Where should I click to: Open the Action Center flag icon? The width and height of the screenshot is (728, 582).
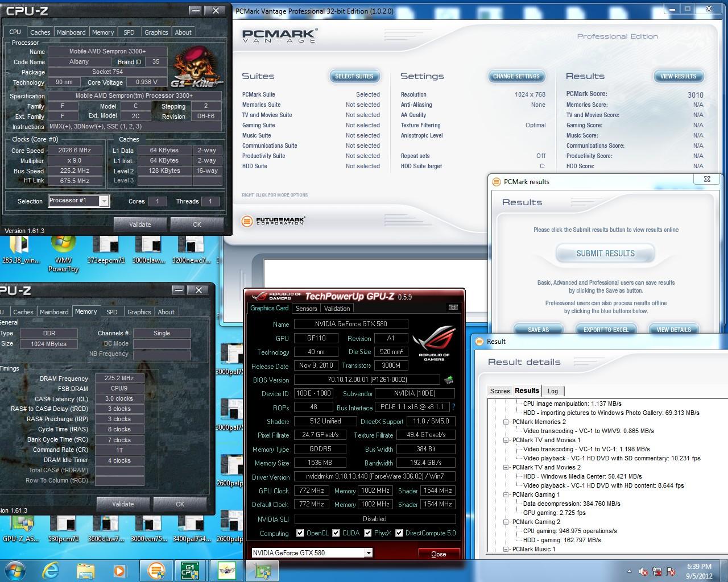tap(671, 571)
